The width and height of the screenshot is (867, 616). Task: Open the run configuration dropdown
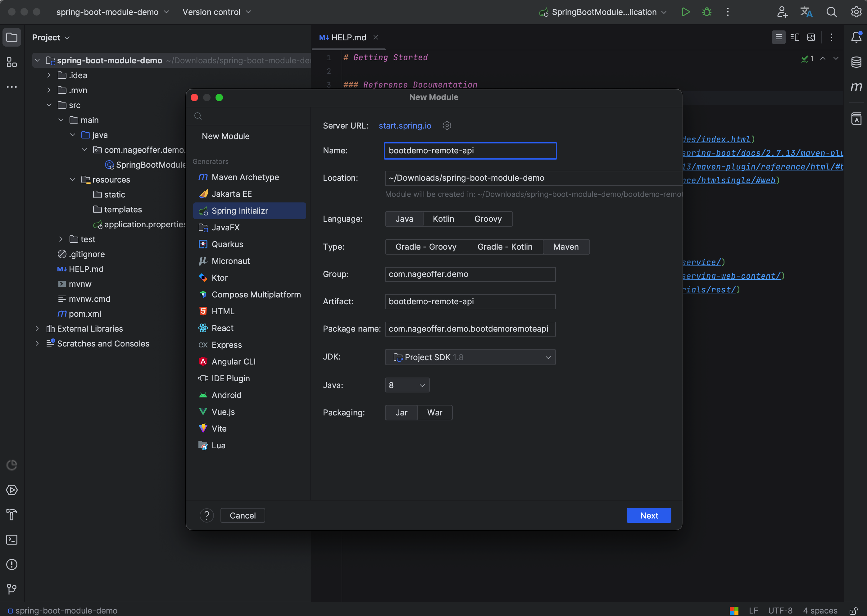pos(603,12)
